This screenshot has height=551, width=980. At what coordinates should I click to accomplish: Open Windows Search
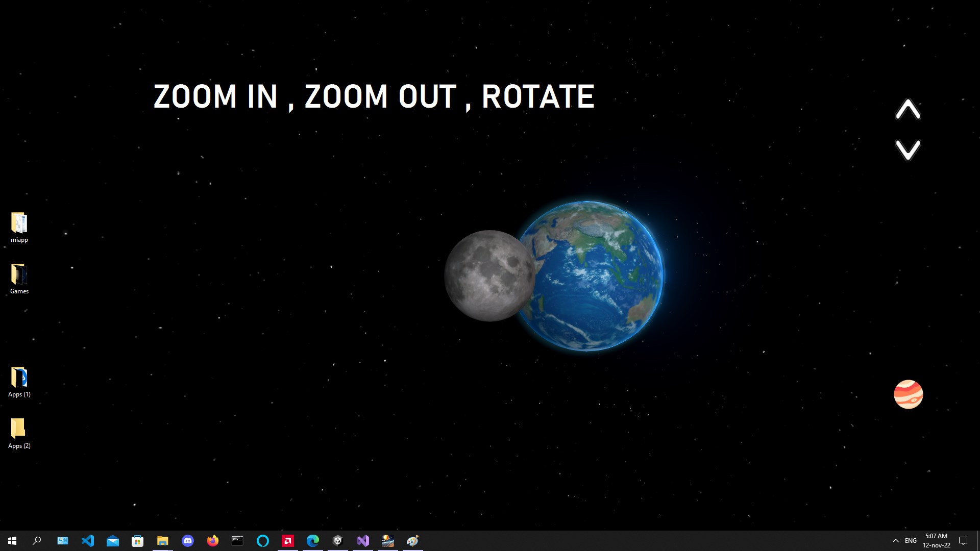[36, 540]
